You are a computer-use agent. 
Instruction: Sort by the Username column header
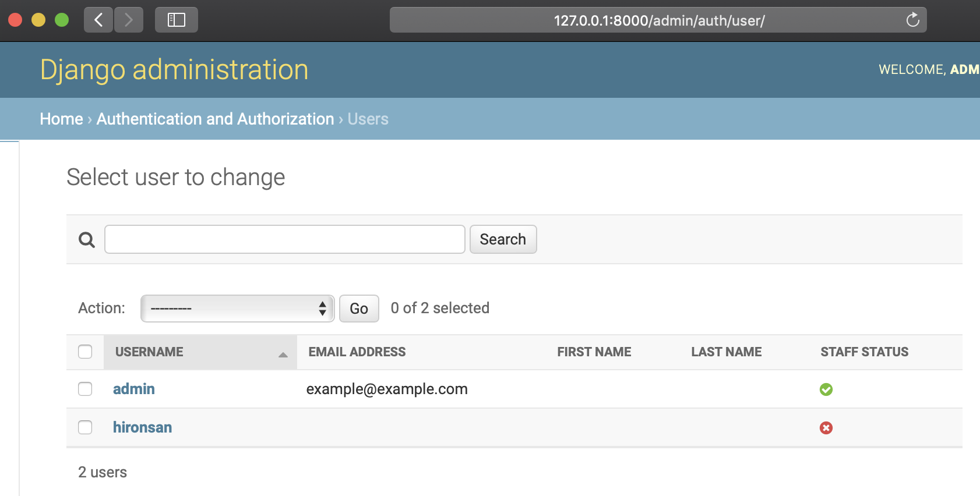tap(149, 352)
